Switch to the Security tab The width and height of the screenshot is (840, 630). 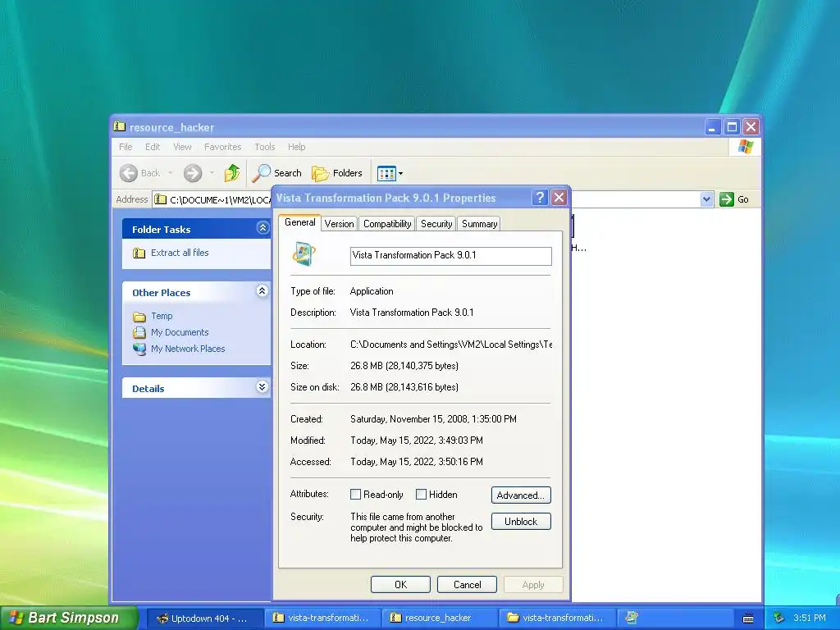coord(436,224)
